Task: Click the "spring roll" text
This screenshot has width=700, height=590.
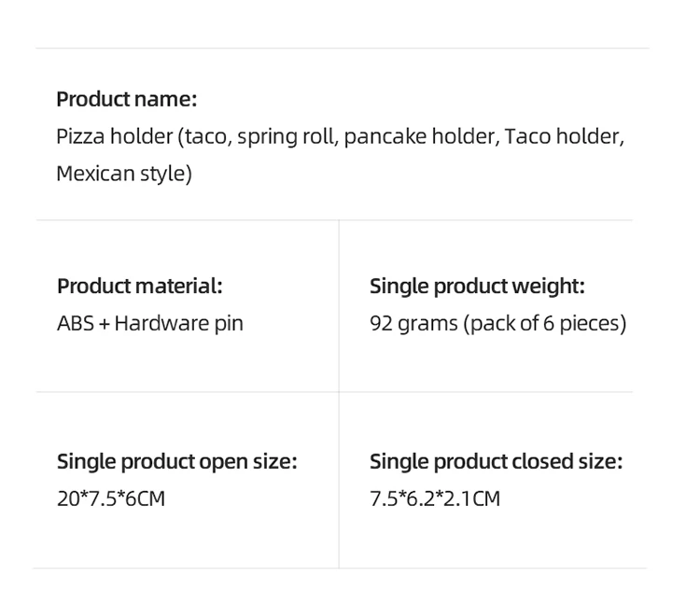Action: (x=287, y=136)
